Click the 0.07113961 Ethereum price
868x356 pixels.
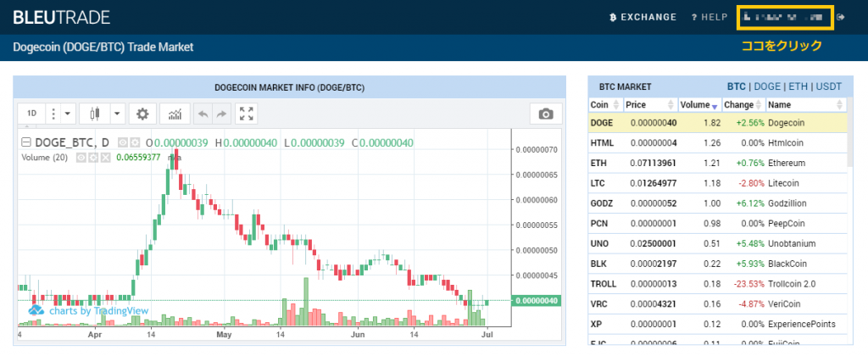654,164
